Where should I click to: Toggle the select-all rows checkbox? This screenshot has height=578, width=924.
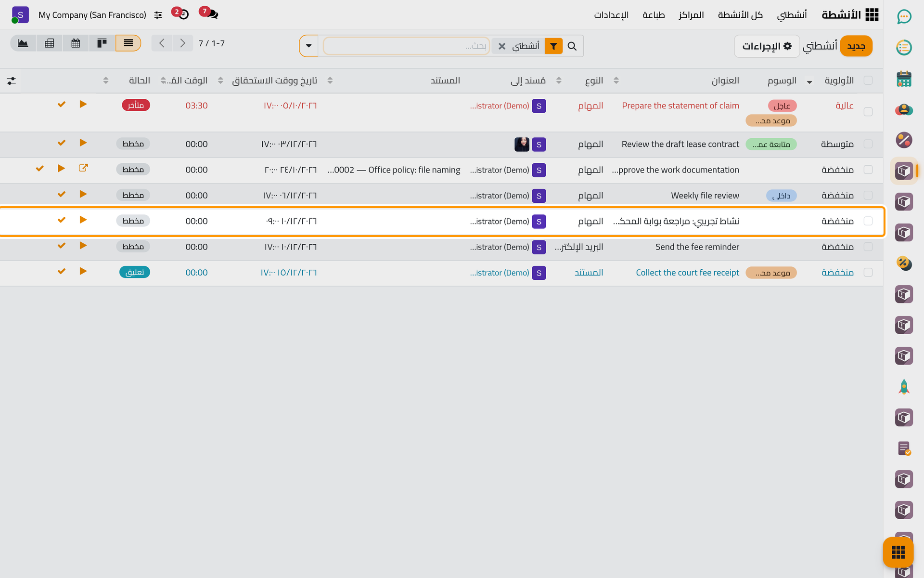868,80
